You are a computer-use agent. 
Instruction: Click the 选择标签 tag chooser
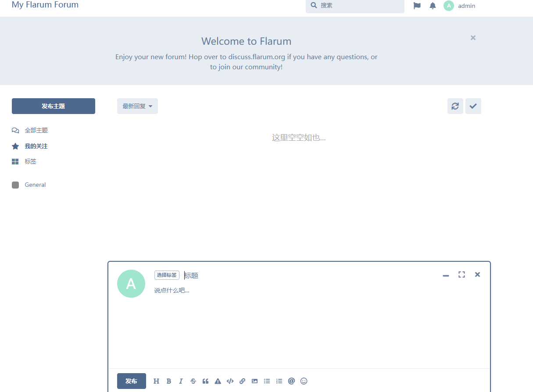167,275
